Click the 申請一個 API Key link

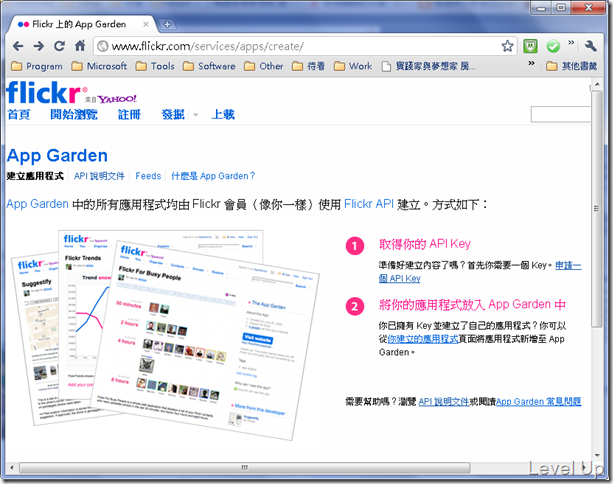tap(480, 272)
